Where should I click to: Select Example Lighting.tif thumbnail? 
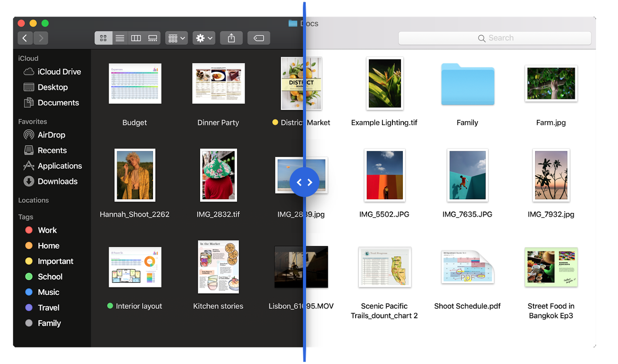pyautogui.click(x=384, y=83)
